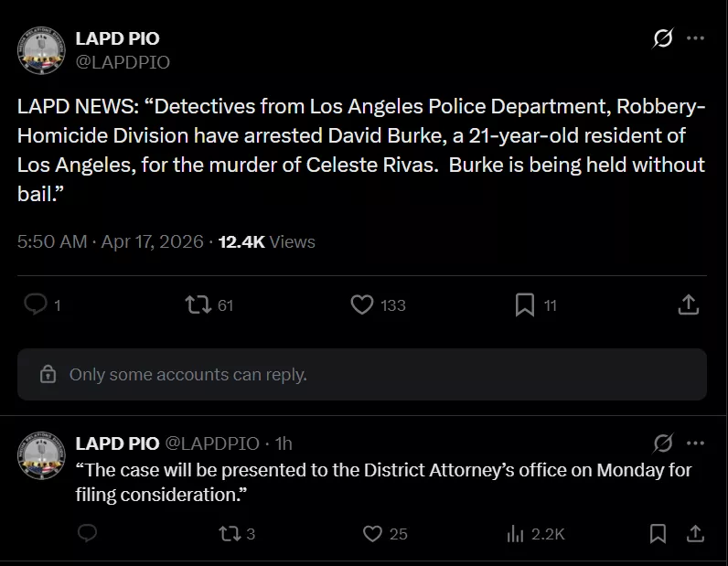Viewport: 728px width, 566px height.
Task: Bookmark the follow-up reply tweet
Action: (658, 533)
